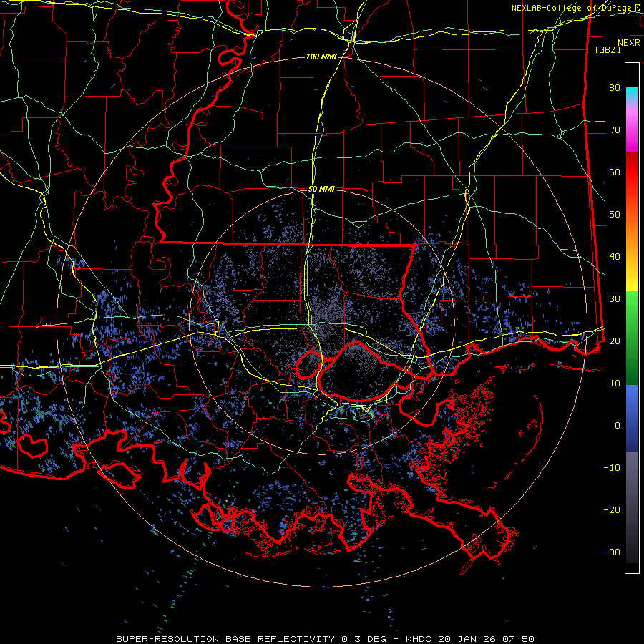This screenshot has width=644, height=644.
Task: Click the 20 value on the dBZ scale
Action: tap(615, 341)
